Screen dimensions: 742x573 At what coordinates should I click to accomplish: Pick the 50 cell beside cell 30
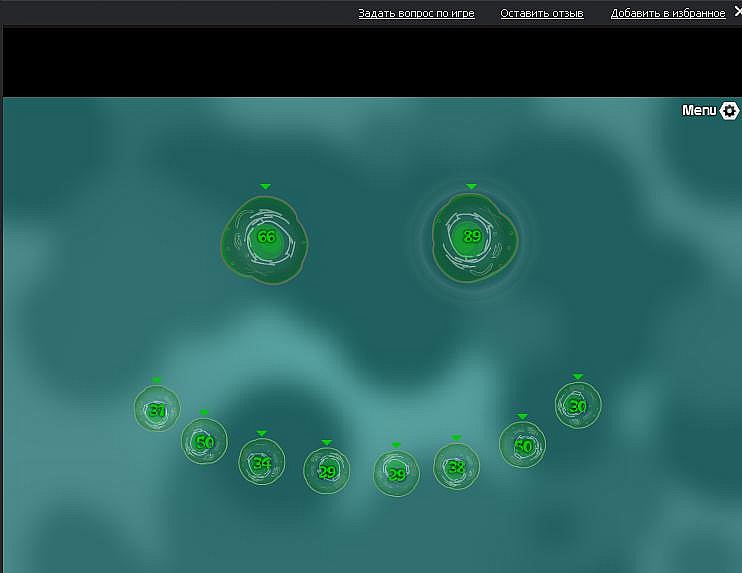(522, 445)
